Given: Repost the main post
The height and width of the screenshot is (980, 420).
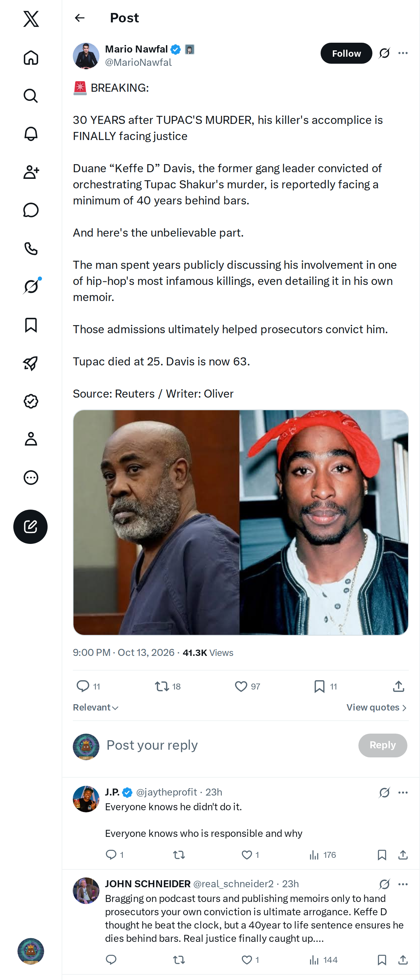Looking at the screenshot, I should click(x=167, y=686).
